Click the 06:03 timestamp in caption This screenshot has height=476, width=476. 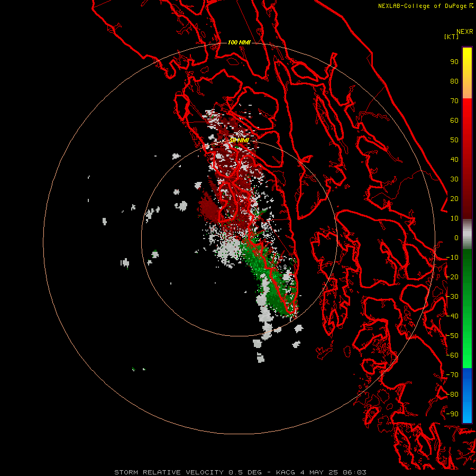(354, 472)
